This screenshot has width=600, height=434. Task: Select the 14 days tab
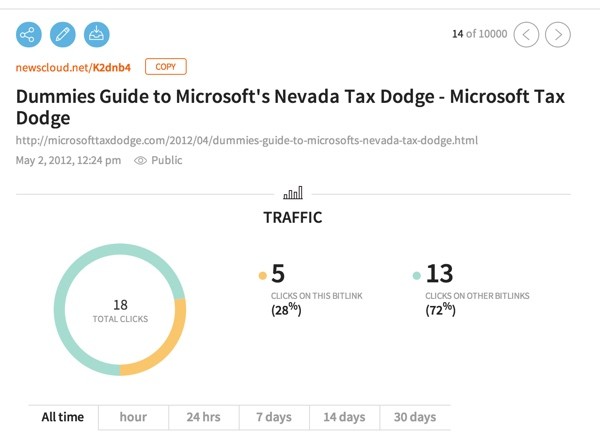344,417
